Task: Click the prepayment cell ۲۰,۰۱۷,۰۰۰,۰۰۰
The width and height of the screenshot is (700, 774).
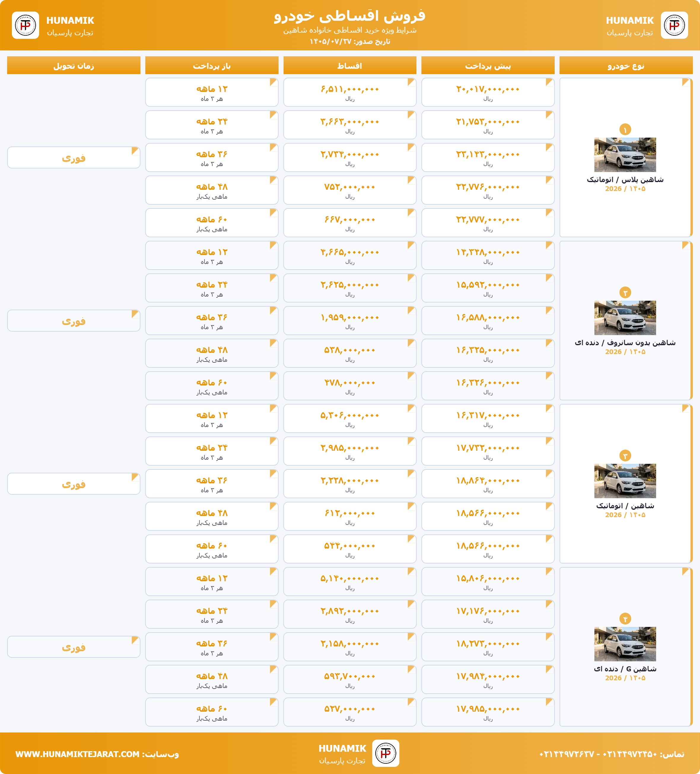Action: pos(488,93)
